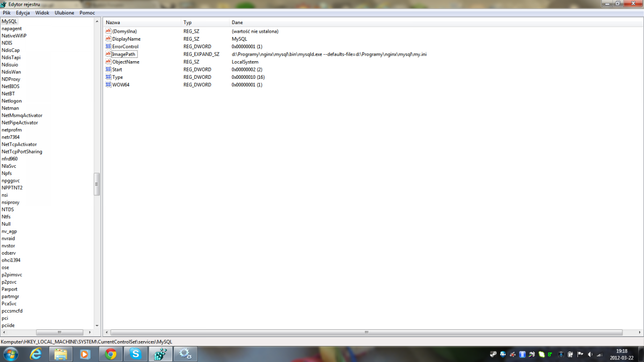644x362 pixels.
Task: Click the tree pane scroll-down arrow
Action: [x=97, y=326]
